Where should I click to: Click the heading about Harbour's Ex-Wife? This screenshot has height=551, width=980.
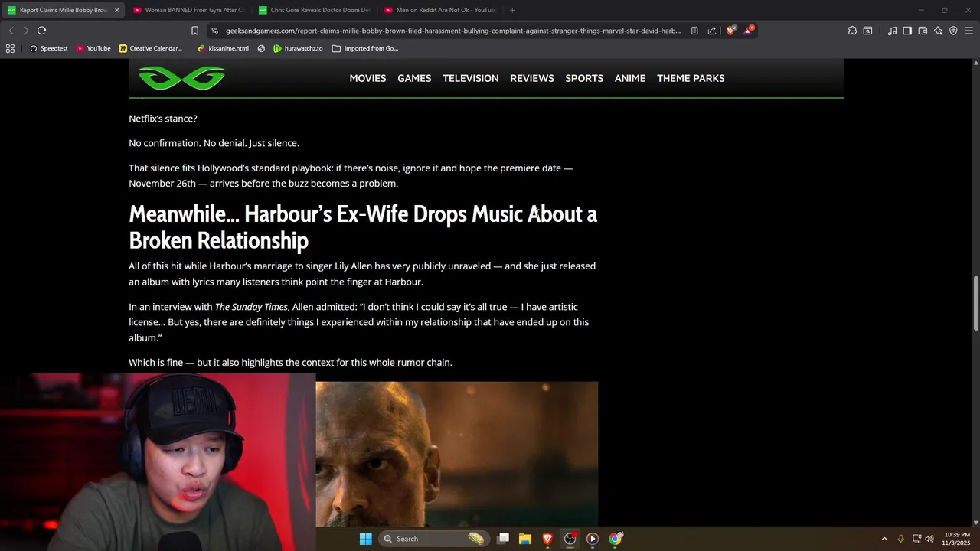click(x=363, y=227)
